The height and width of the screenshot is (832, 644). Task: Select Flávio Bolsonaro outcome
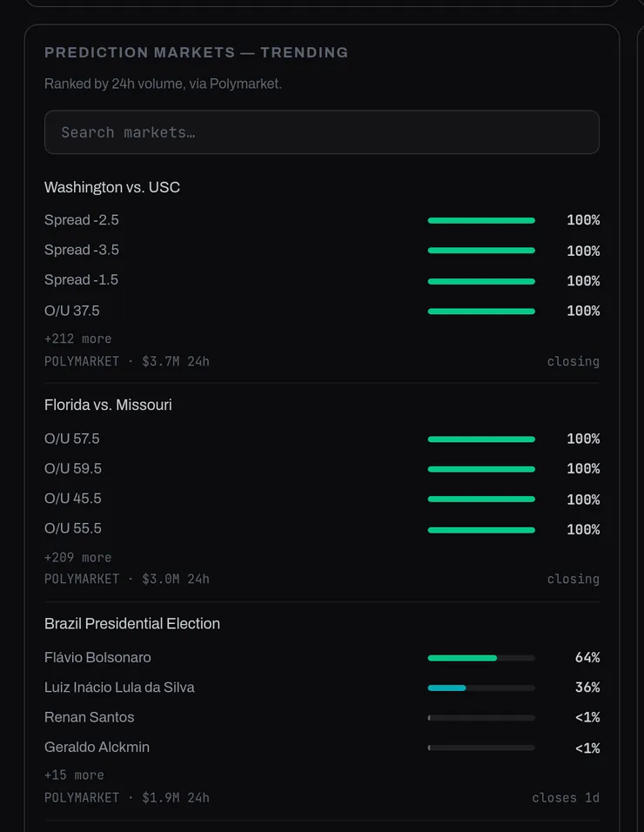tap(322, 657)
